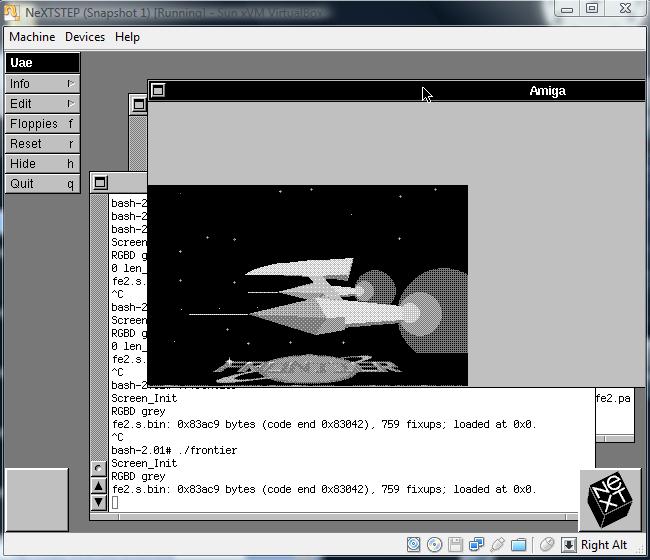Click the Amiga window title bar

(x=396, y=90)
